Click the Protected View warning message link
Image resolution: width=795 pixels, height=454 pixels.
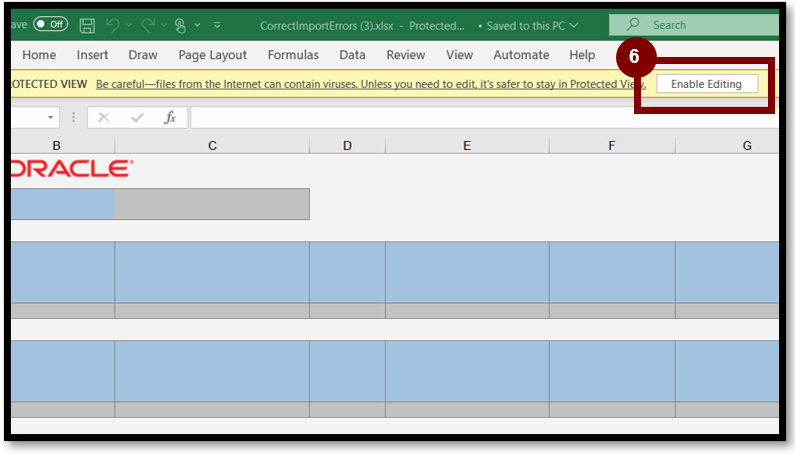pos(370,84)
